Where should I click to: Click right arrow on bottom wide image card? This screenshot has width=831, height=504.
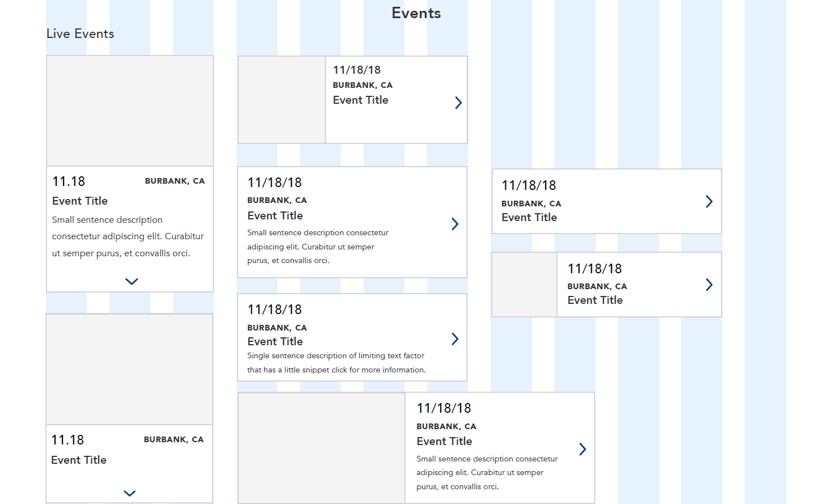583,449
